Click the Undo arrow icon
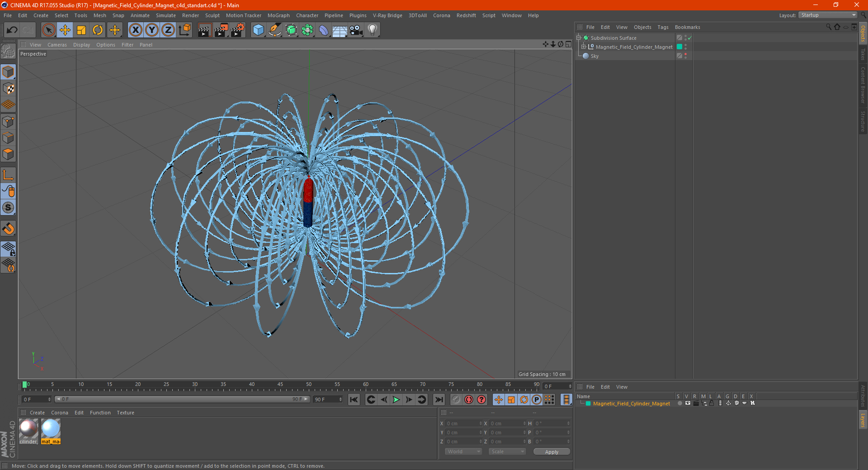868x470 pixels. [12, 30]
